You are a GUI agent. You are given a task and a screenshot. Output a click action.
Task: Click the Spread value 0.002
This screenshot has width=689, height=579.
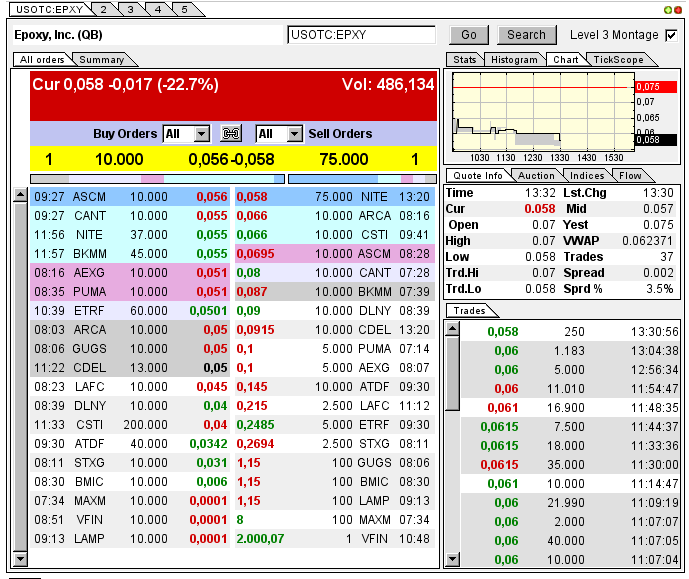point(658,273)
